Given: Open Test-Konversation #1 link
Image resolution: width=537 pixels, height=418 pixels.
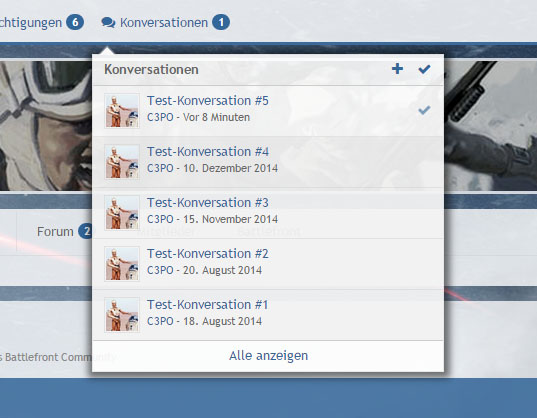Looking at the screenshot, I should (x=207, y=305).
